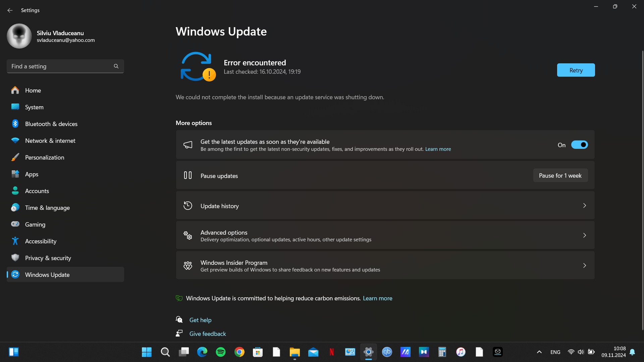Open the Get help link

tap(200, 320)
